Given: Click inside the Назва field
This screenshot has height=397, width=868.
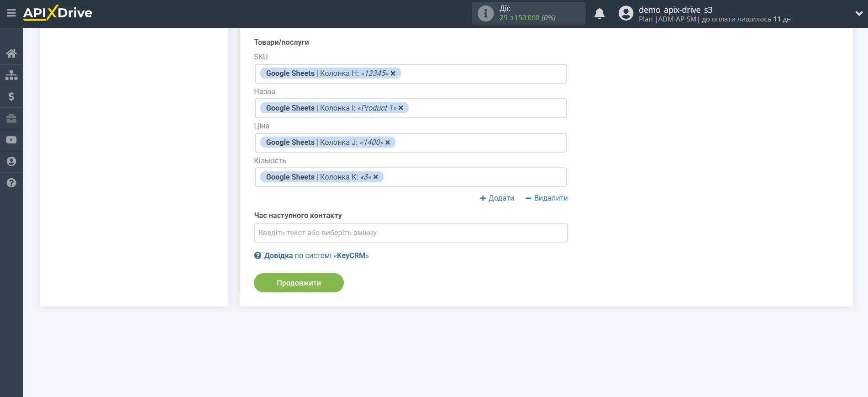Looking at the screenshot, I should tap(411, 108).
